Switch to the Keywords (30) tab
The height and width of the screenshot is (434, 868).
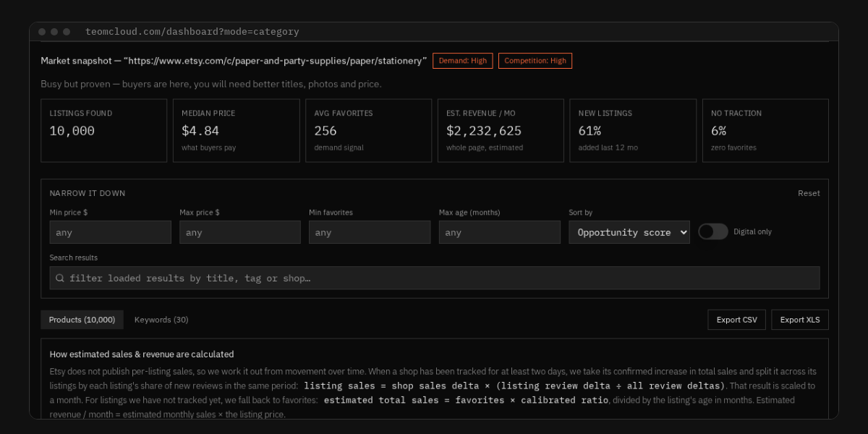pos(161,320)
